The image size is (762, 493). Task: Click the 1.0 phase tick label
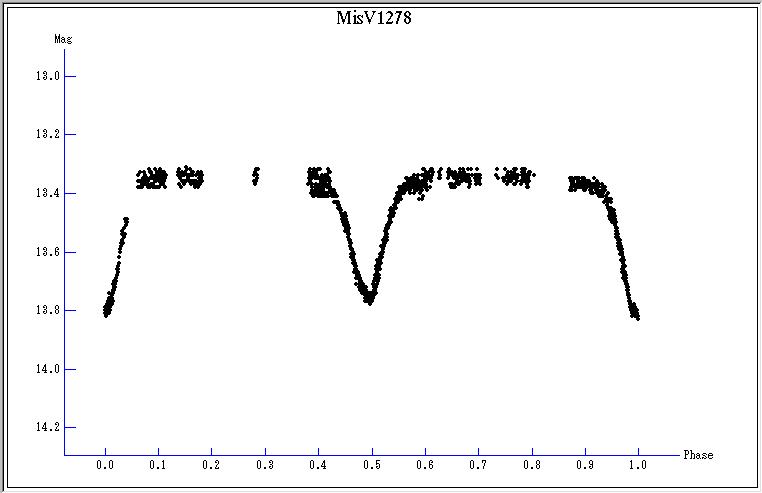tap(638, 465)
